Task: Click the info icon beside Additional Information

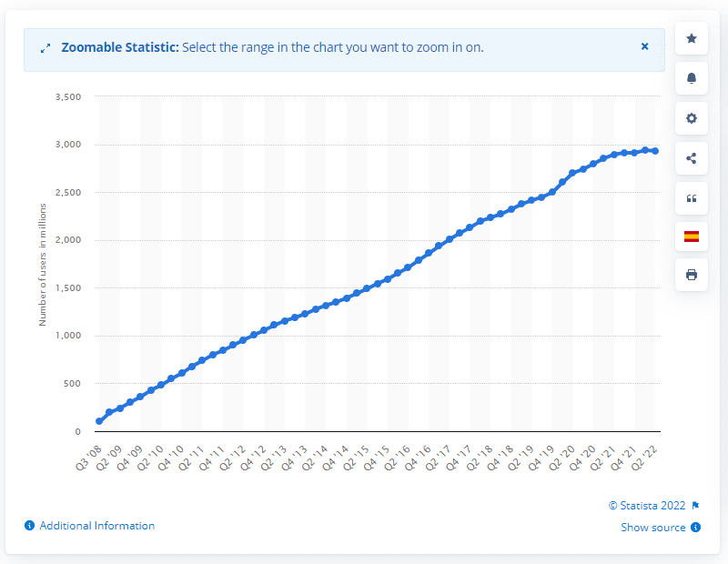Action: tap(30, 526)
